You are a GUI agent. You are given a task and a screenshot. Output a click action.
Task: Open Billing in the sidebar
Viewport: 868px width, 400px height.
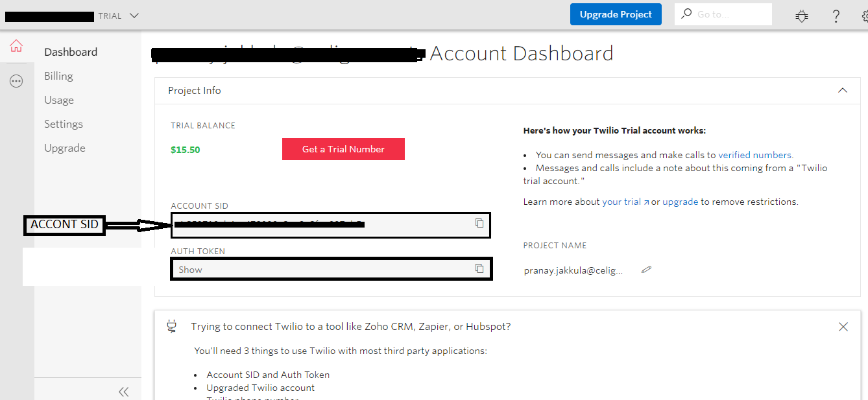[58, 76]
